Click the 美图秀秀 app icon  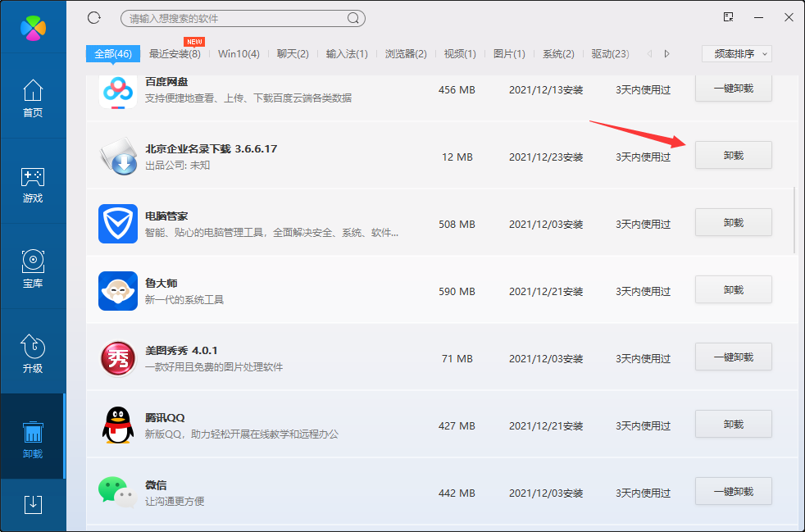click(x=118, y=358)
